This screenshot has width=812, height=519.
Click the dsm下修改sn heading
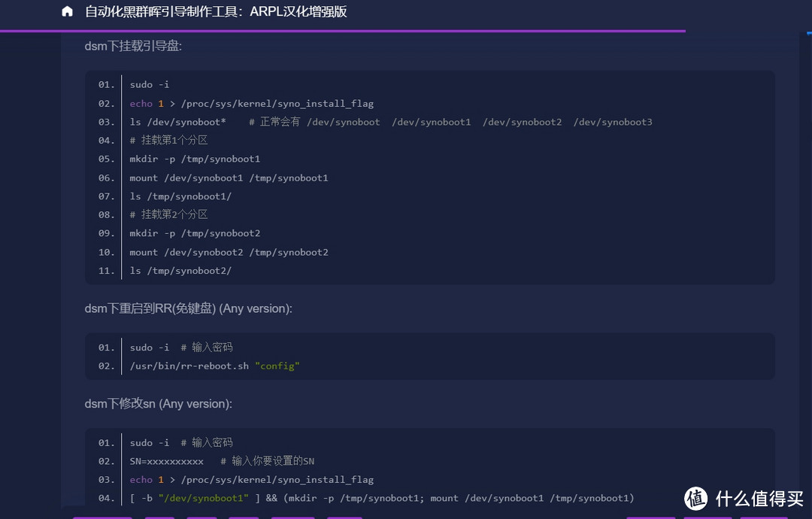[x=158, y=404]
